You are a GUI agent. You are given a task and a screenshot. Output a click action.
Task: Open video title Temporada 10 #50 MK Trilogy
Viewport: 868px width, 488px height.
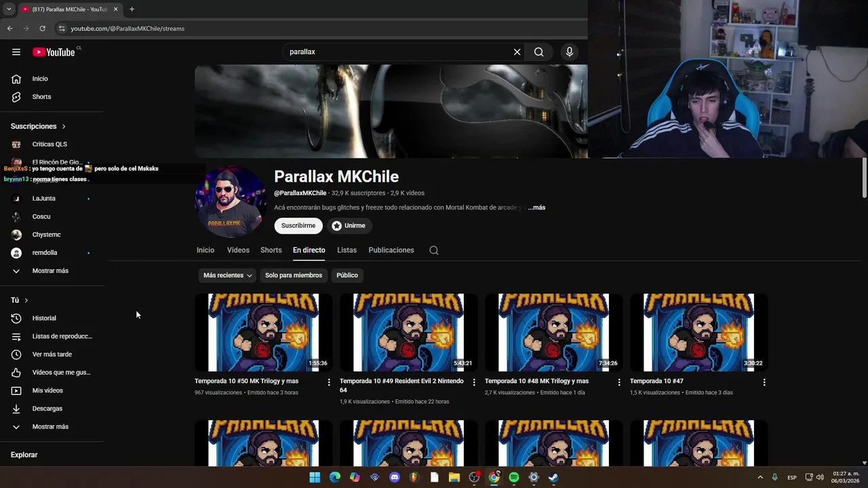pos(246,381)
